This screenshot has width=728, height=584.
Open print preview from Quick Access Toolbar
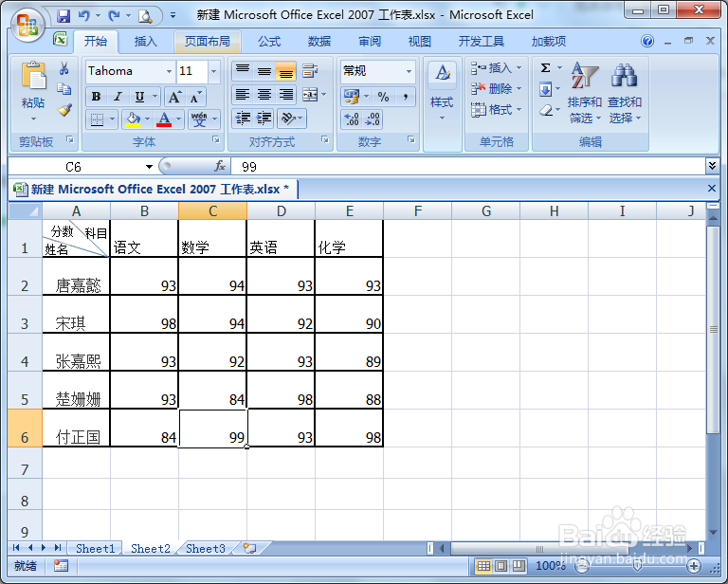point(145,17)
